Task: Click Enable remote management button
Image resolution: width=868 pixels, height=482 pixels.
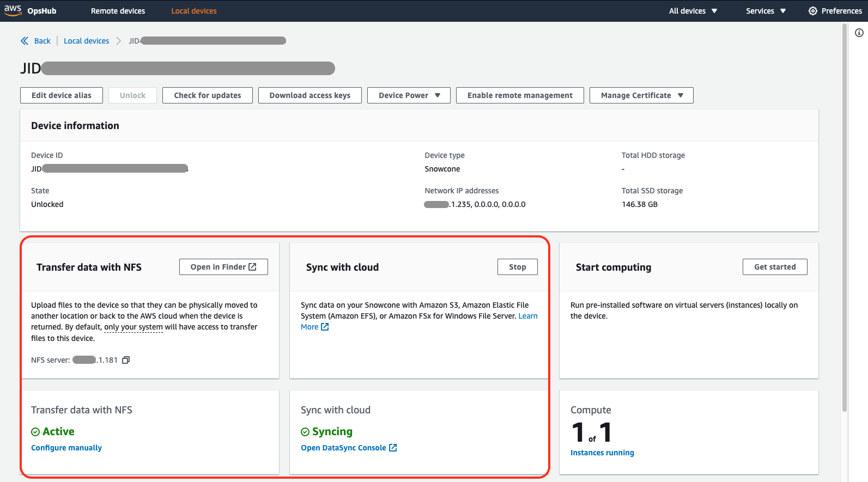Action: [x=520, y=95]
